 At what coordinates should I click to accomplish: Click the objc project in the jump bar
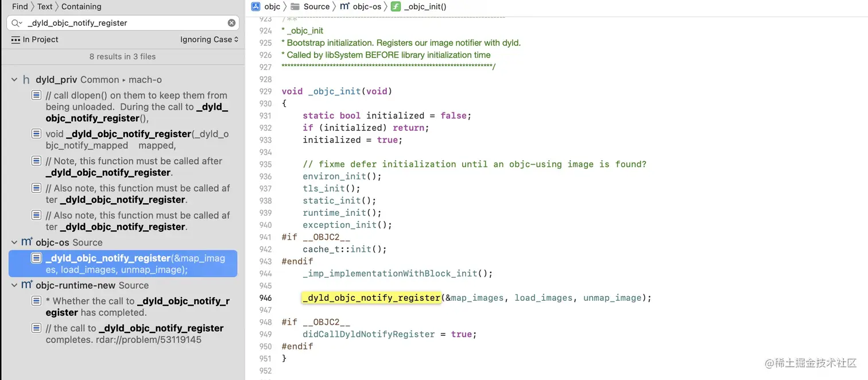(272, 6)
